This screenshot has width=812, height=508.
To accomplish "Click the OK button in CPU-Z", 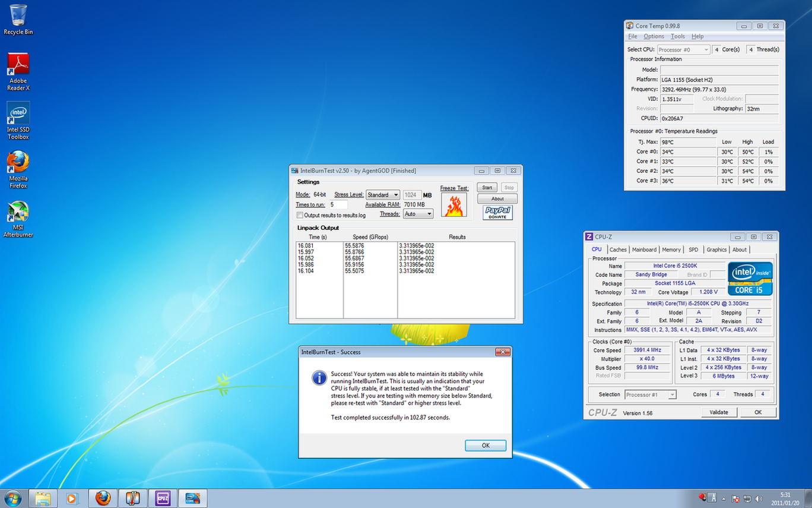I will 758,412.
